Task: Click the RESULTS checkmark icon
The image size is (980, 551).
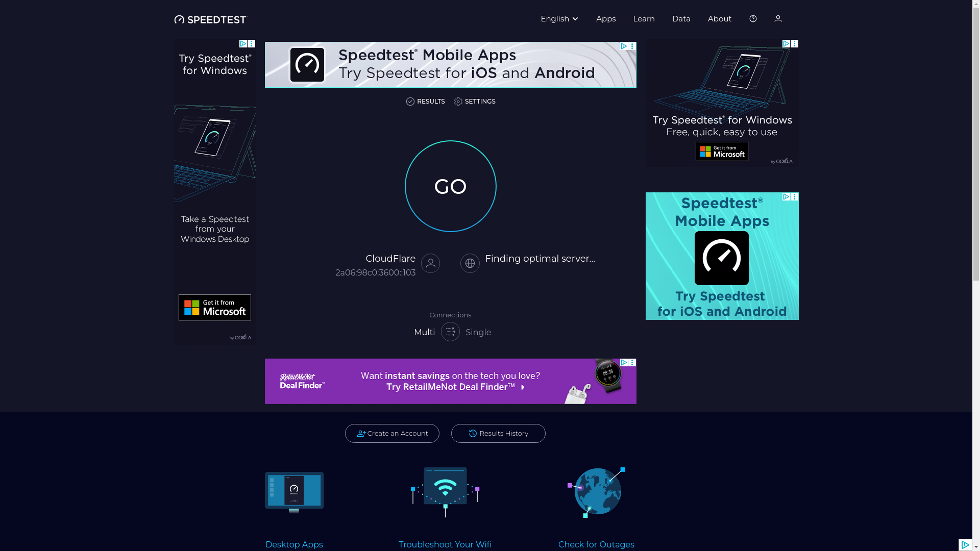Action: [410, 102]
